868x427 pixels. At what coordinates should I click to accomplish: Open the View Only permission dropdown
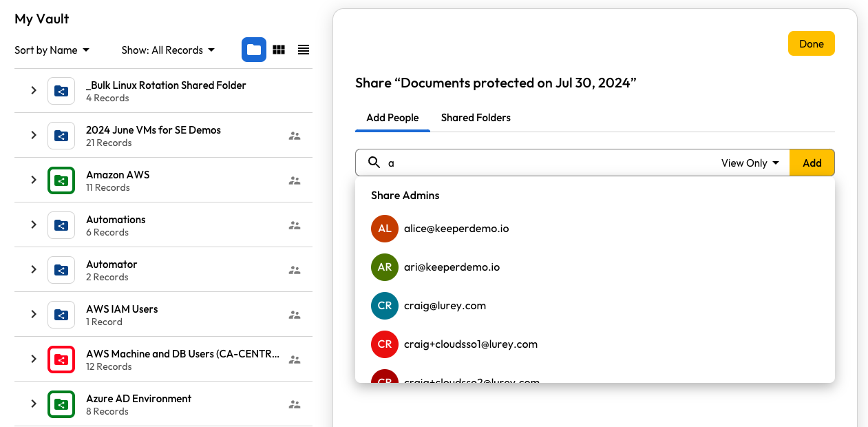pos(750,163)
